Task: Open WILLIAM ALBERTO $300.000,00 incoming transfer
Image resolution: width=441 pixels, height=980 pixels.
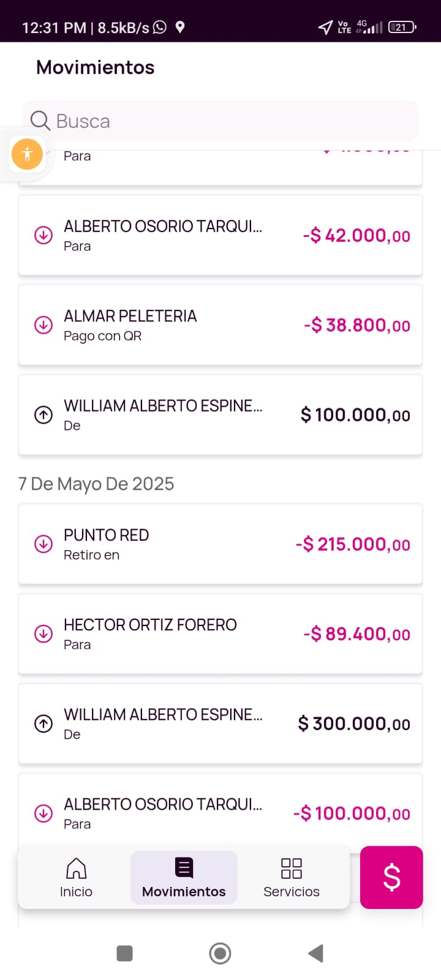Action: tap(221, 723)
